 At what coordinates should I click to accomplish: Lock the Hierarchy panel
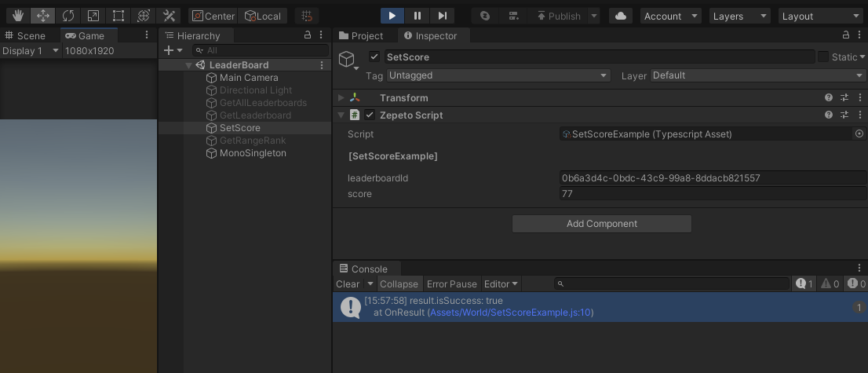coord(308,35)
